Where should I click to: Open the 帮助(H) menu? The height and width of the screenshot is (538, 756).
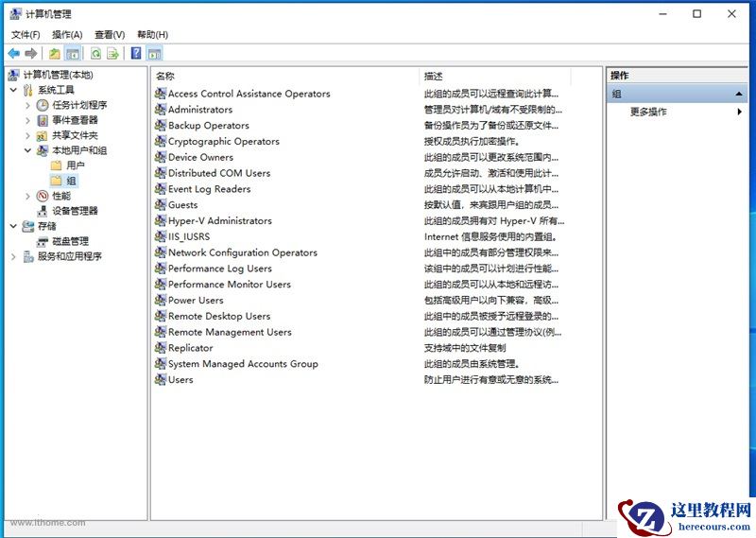pyautogui.click(x=152, y=35)
